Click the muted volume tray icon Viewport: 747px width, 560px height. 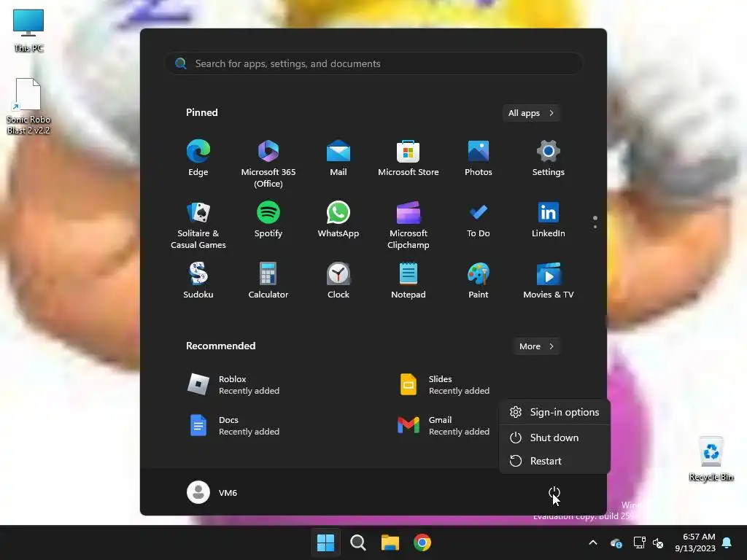[x=658, y=542]
